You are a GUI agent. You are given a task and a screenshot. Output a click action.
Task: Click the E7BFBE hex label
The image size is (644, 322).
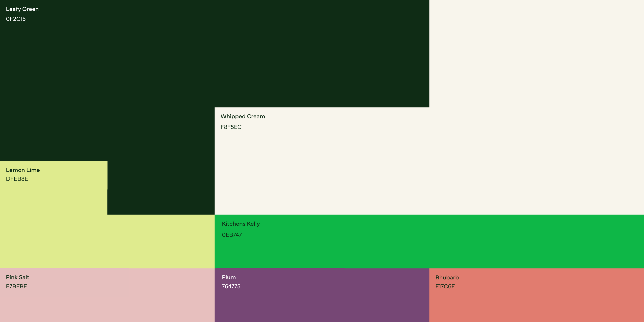(17, 287)
